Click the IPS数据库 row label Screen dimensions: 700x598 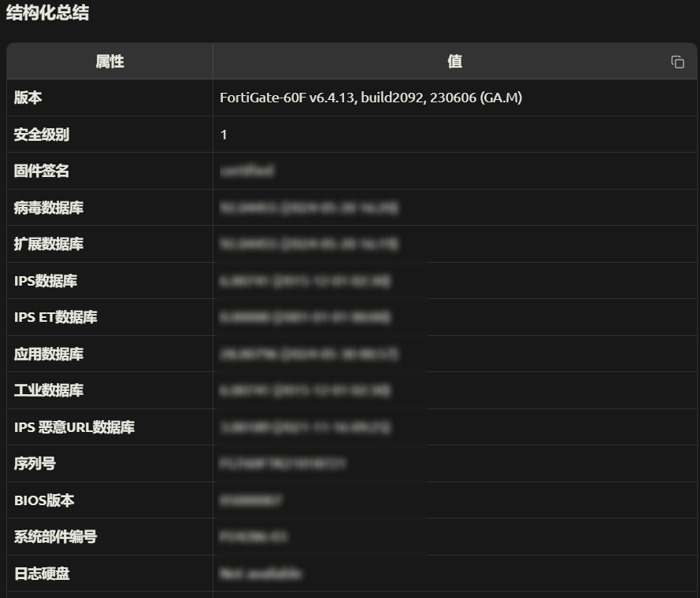[46, 281]
